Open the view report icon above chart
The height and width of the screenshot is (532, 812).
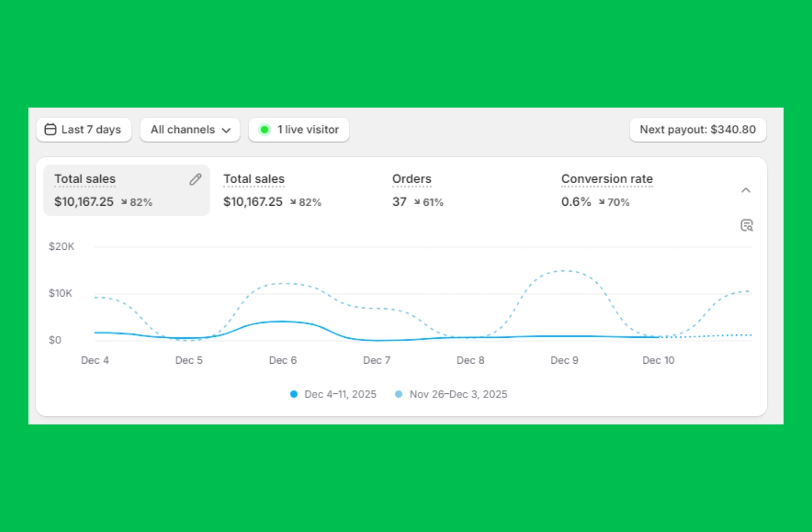tap(746, 226)
